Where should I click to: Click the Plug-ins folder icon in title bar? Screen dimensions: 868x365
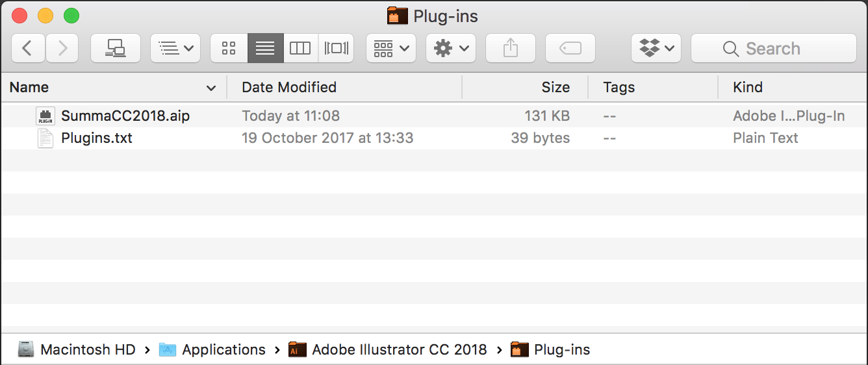[398, 16]
